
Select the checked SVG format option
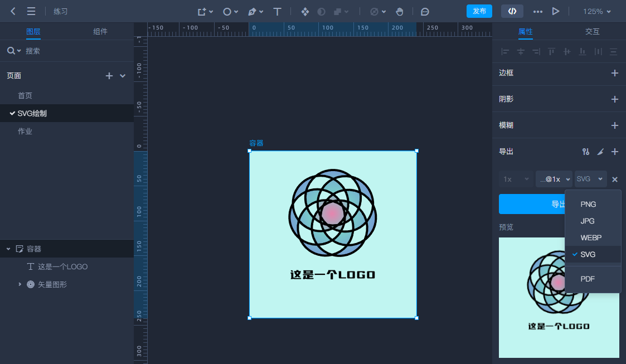click(587, 254)
